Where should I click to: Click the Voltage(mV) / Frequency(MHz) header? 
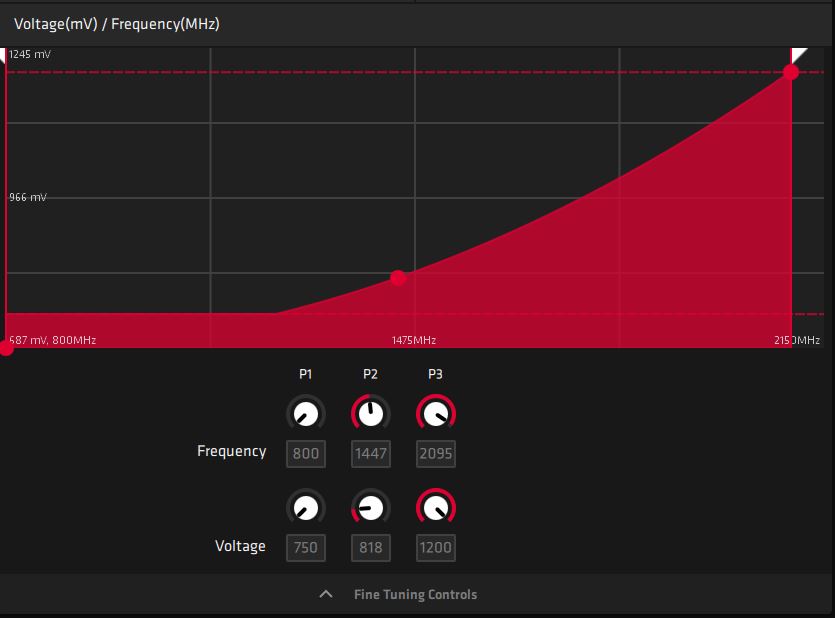(117, 24)
